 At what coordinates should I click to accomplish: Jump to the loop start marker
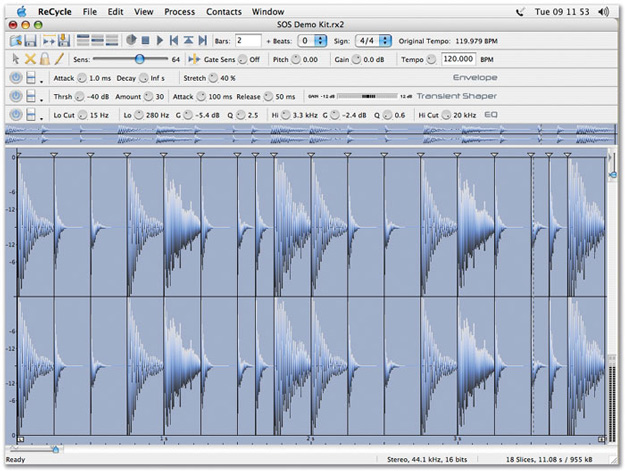point(174,41)
